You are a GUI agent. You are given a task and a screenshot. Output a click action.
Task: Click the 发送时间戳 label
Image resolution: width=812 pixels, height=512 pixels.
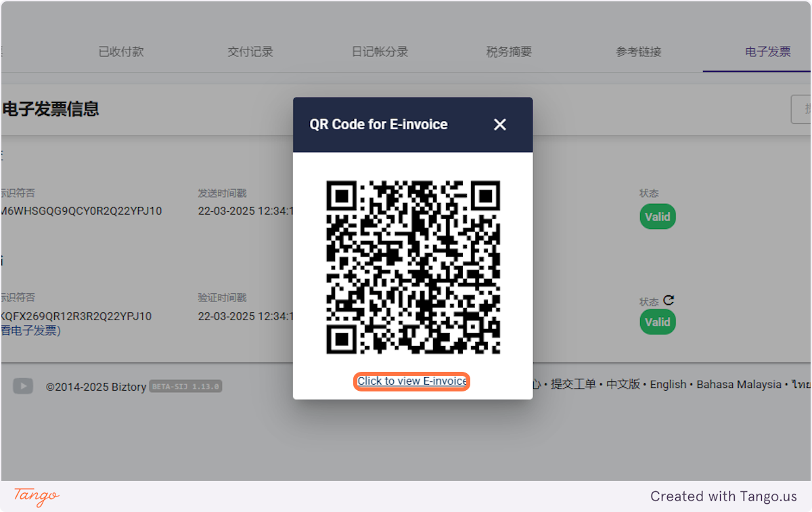[x=222, y=193]
